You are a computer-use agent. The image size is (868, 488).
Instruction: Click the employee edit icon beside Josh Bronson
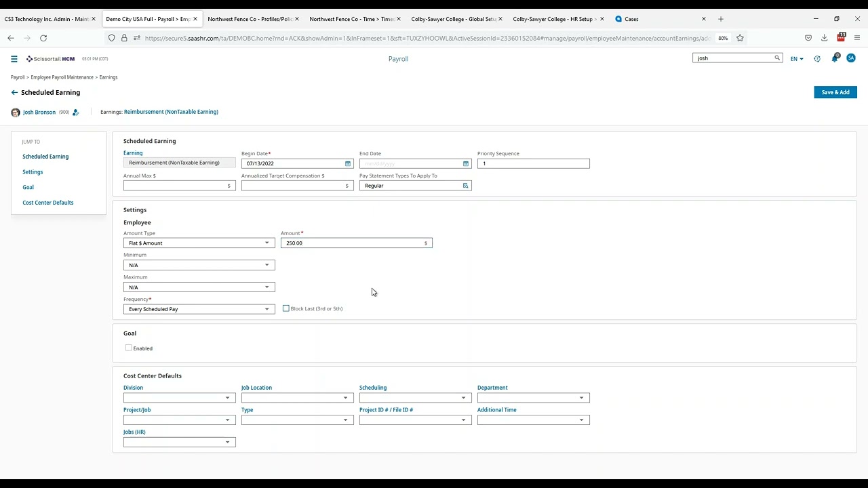tap(76, 112)
